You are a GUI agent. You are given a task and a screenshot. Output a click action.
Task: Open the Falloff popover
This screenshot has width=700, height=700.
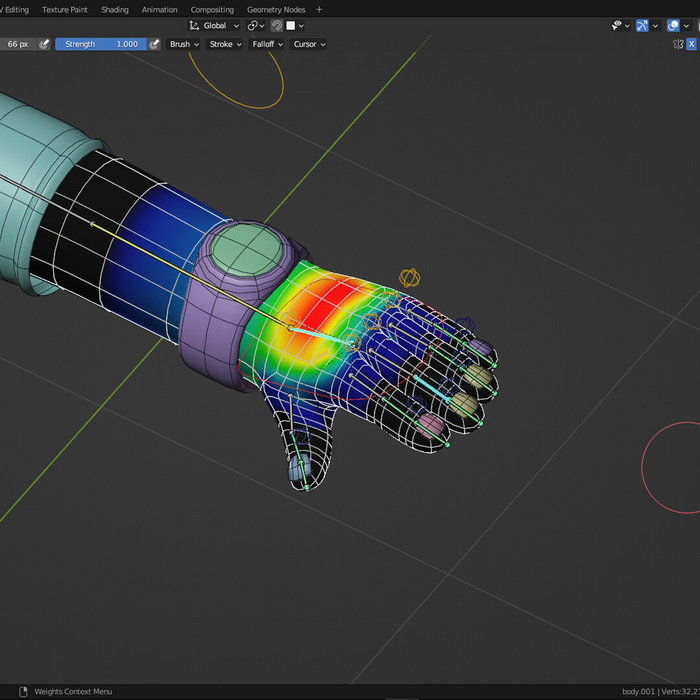(267, 44)
